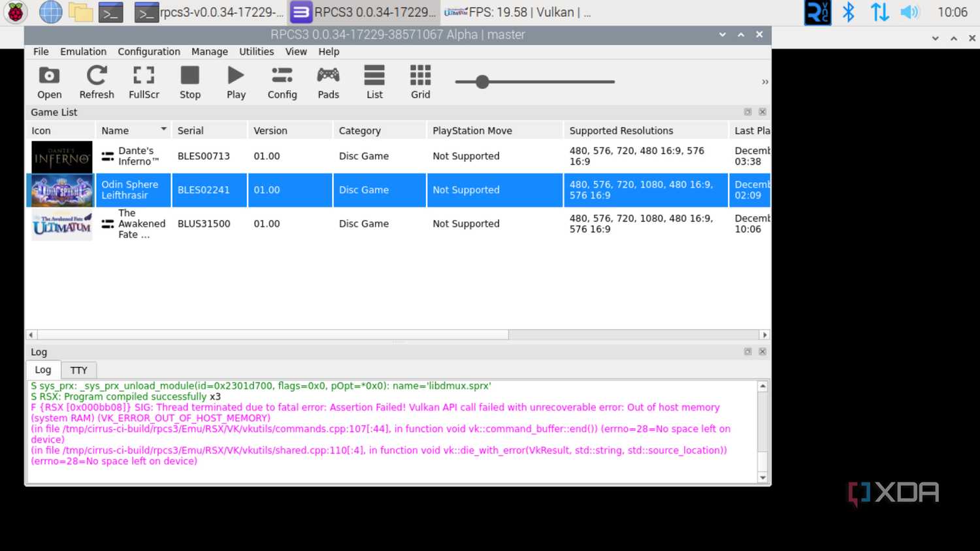Toggle the Name column sort arrow
This screenshot has width=980, height=551.
[x=163, y=129]
